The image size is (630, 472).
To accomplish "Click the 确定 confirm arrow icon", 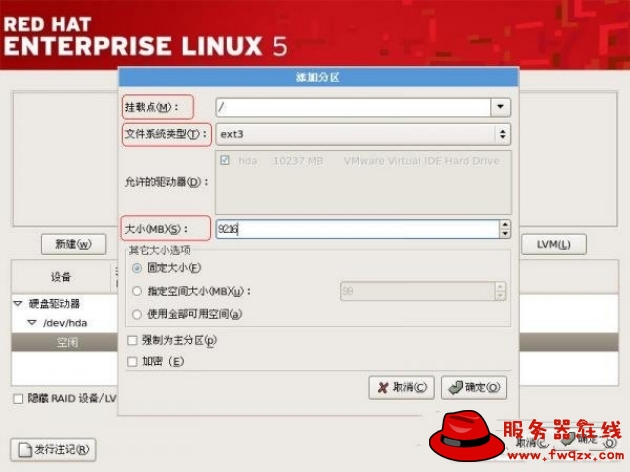I will (456, 387).
